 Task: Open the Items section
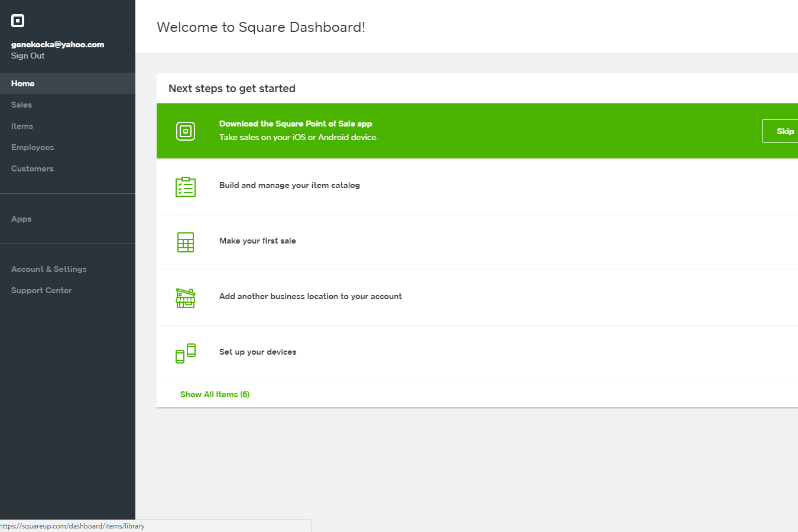pyautogui.click(x=22, y=126)
